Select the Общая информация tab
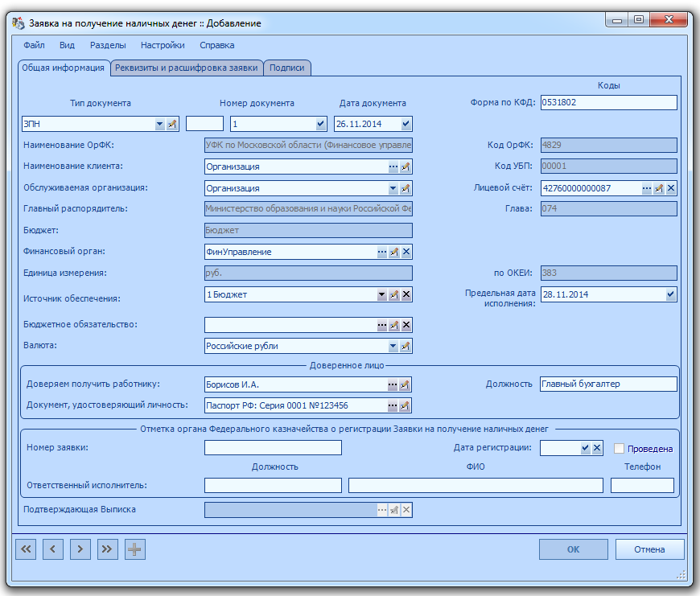The height and width of the screenshot is (596, 700). [64, 68]
